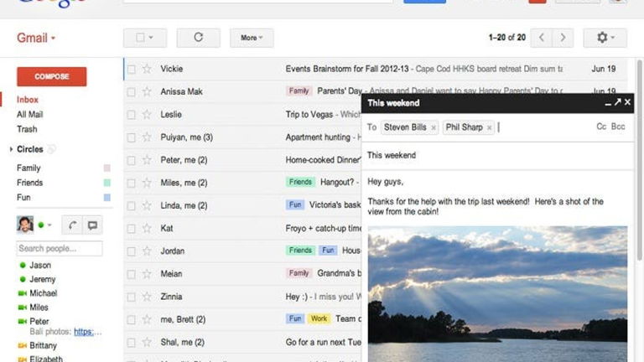
Task: Open the More actions dropdown
Action: pyautogui.click(x=252, y=38)
